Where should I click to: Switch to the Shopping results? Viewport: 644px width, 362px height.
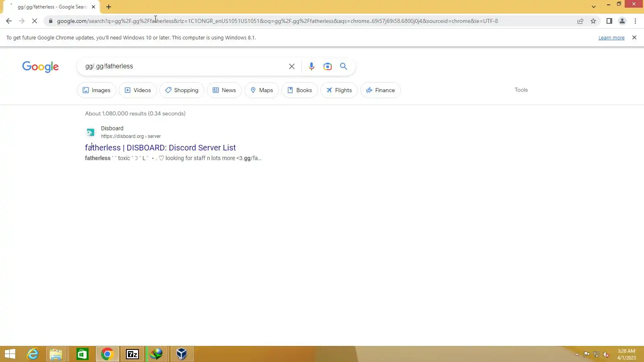(182, 90)
